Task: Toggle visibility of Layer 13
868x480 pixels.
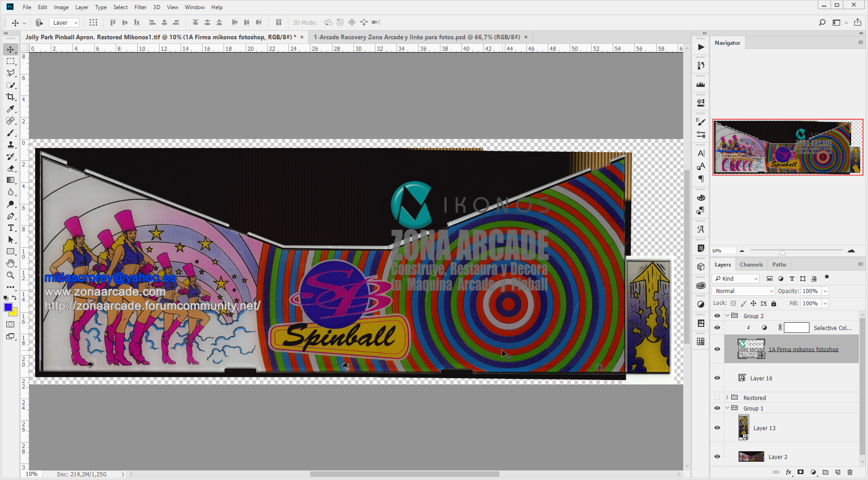Action: pos(717,427)
